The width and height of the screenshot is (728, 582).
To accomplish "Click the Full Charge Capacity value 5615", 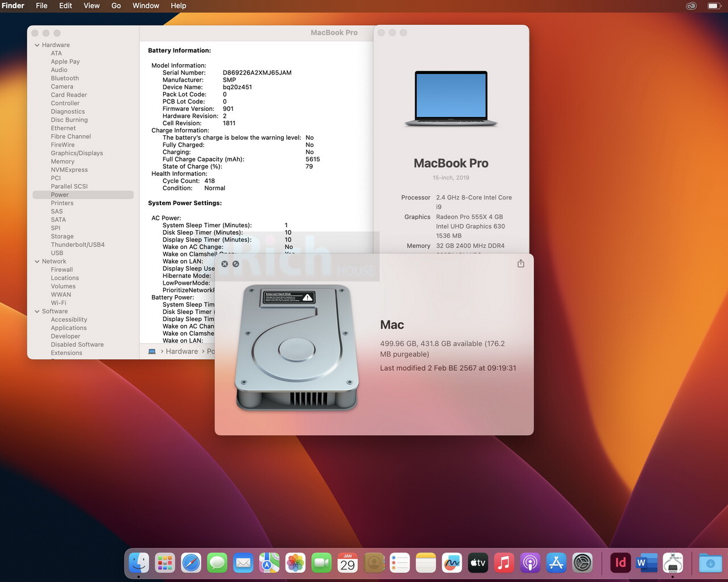I will (x=313, y=159).
